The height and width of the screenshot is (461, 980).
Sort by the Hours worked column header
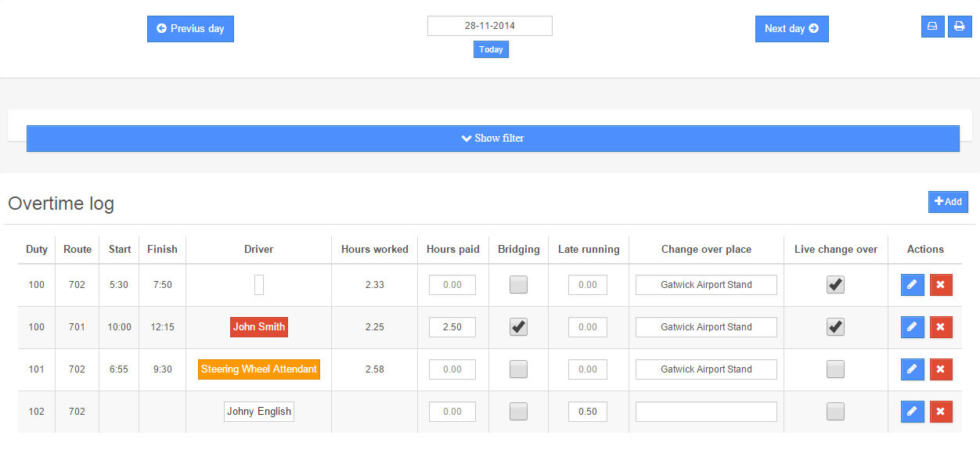(374, 249)
